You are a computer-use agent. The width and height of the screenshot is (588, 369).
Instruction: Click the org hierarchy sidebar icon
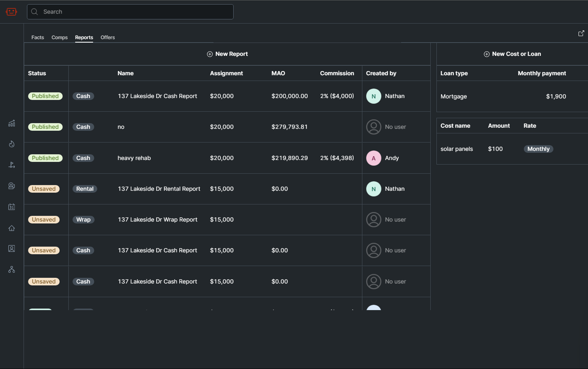coord(12,269)
